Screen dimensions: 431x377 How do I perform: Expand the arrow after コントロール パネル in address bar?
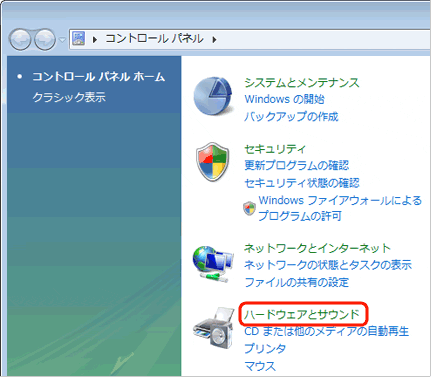coord(214,40)
